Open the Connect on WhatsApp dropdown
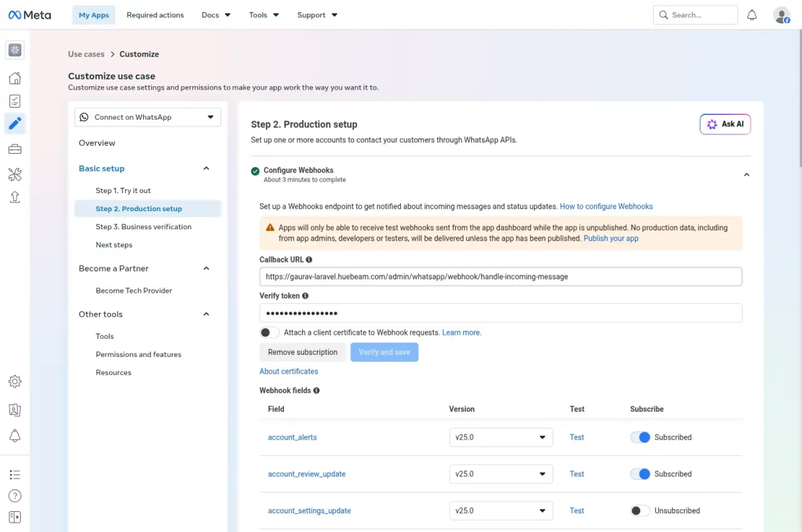802x532 pixels. click(x=148, y=117)
